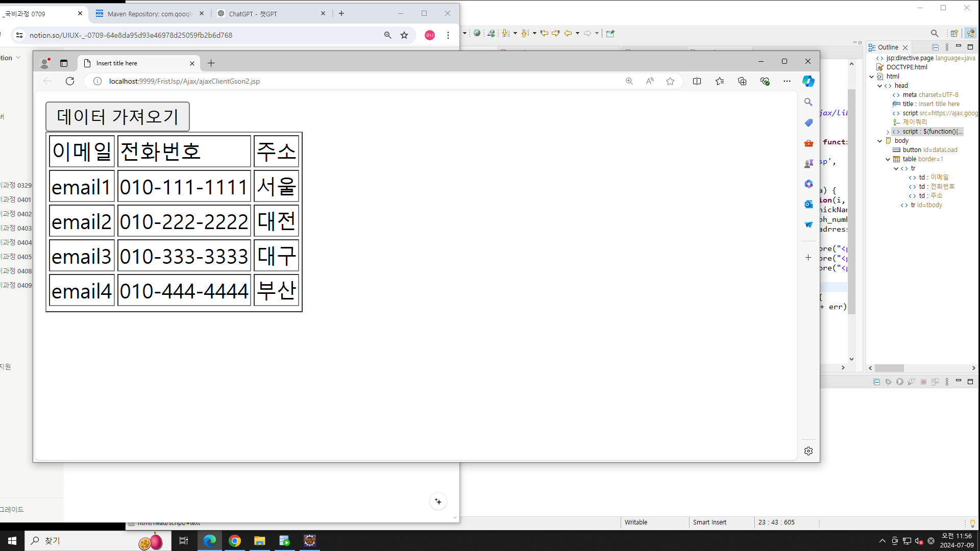Click the Outline horizontal scrollbar thumb
This screenshot has height=551, width=980.
pos(889,368)
